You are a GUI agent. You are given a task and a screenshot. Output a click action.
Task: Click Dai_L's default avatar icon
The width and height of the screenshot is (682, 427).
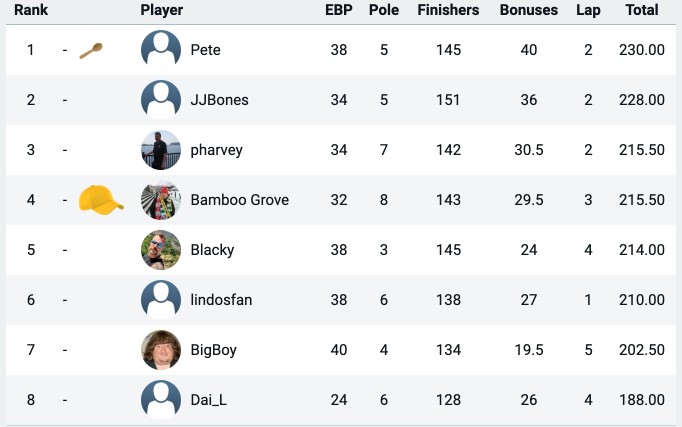click(x=161, y=400)
